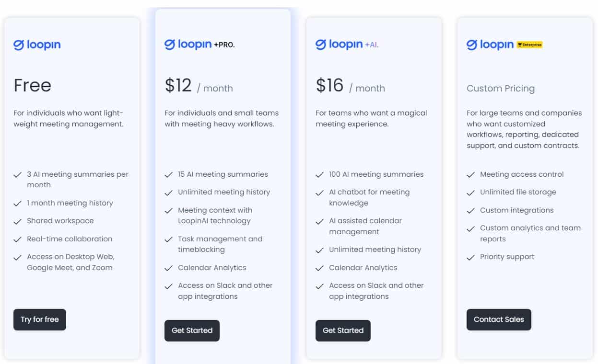Select the checkmark next to Unlimited meeting history
Screen dimensions: 598x364
[x=169, y=192]
